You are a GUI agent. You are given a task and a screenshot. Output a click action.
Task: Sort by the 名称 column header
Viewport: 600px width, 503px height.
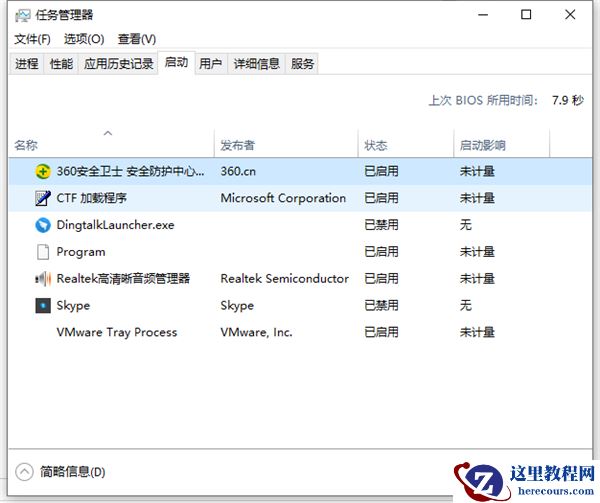[x=111, y=143]
